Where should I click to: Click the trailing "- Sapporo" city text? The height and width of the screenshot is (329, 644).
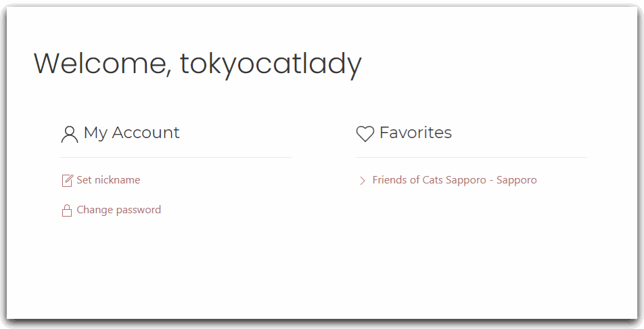[516, 180]
